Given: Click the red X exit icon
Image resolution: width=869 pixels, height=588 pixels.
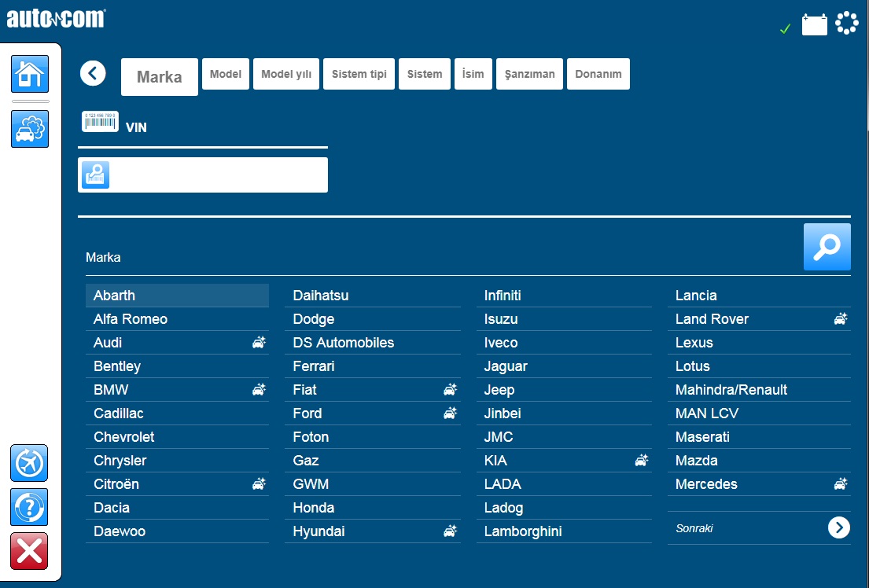Looking at the screenshot, I should click(x=30, y=551).
